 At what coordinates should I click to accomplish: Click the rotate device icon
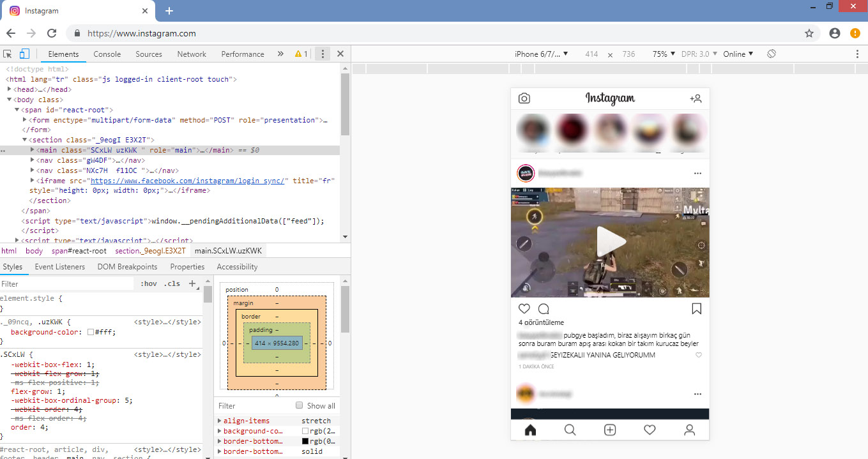click(x=771, y=54)
